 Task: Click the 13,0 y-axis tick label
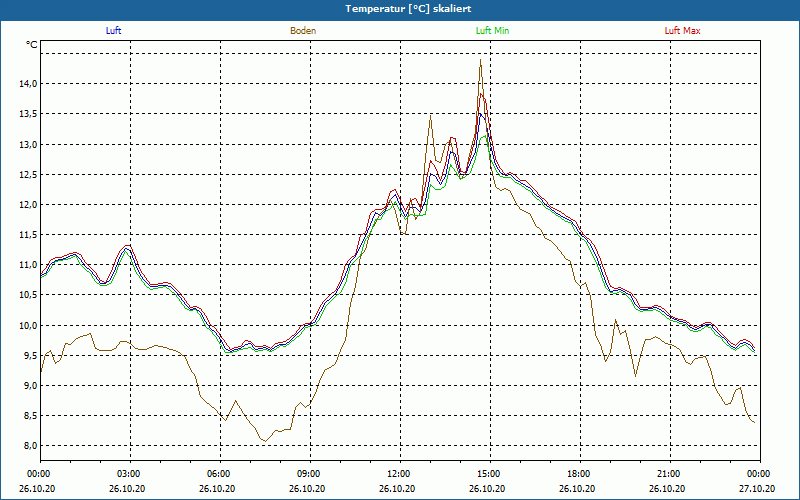(x=26, y=145)
